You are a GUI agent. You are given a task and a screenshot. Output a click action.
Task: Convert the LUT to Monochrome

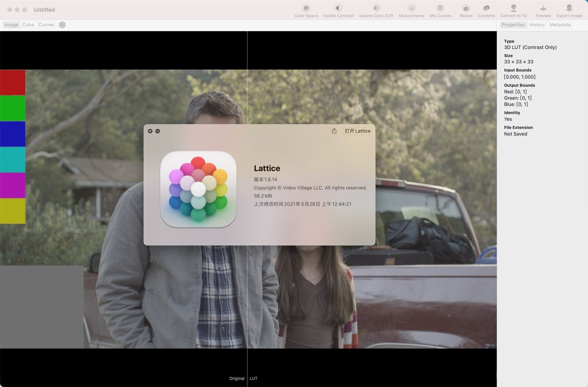coord(411,11)
